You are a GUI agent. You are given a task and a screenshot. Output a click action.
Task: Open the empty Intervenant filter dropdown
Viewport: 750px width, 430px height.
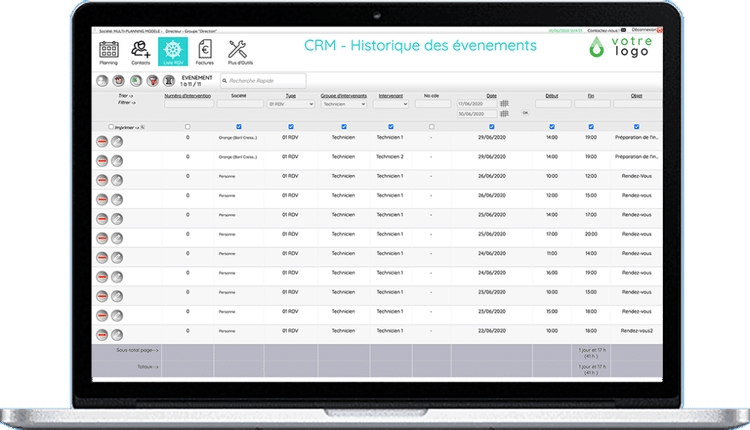[x=391, y=104]
